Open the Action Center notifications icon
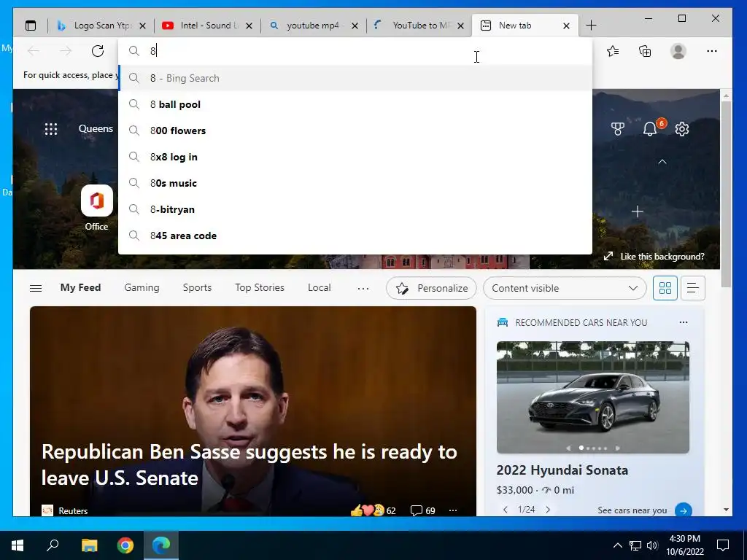Screen dimensions: 747x560 click(723, 545)
